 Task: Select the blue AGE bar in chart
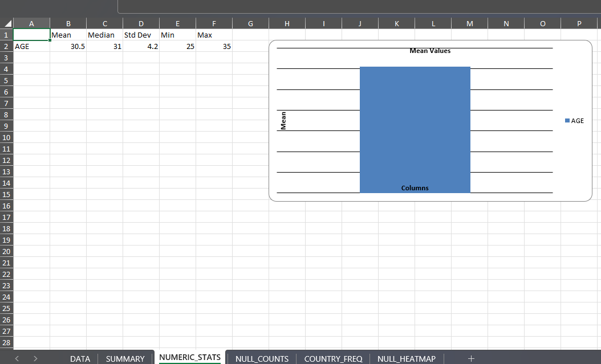pos(415,125)
